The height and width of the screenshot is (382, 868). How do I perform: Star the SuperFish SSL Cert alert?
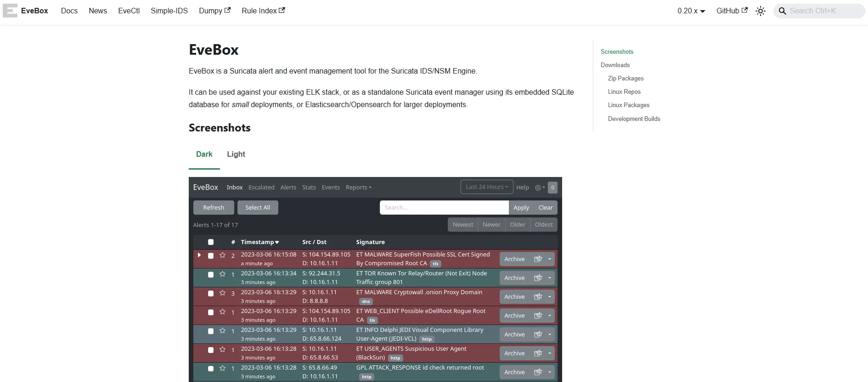pos(222,255)
